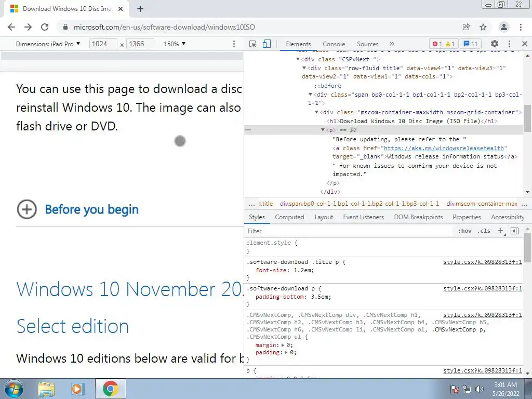
Task: Go forward to the next page
Action: click(28, 27)
